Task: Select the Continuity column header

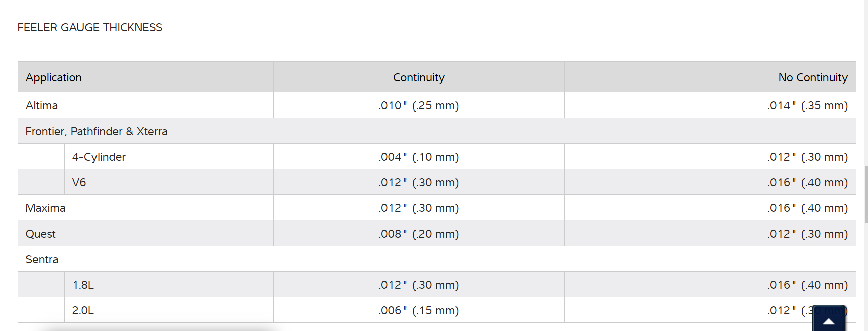Action: [419, 78]
